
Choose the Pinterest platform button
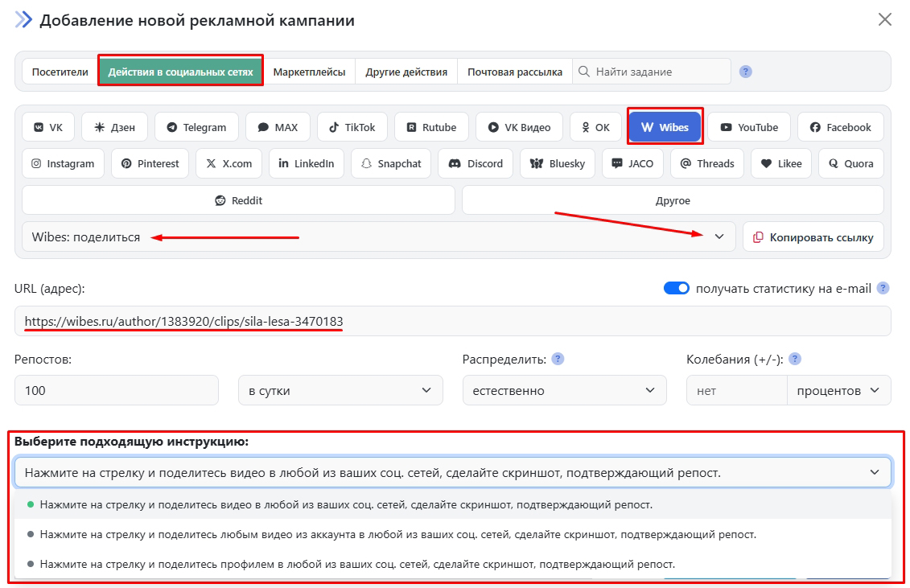pyautogui.click(x=150, y=163)
